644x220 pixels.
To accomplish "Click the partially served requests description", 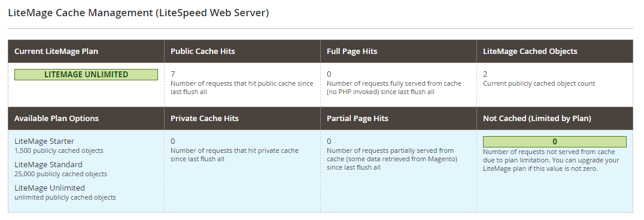I will (x=392, y=159).
